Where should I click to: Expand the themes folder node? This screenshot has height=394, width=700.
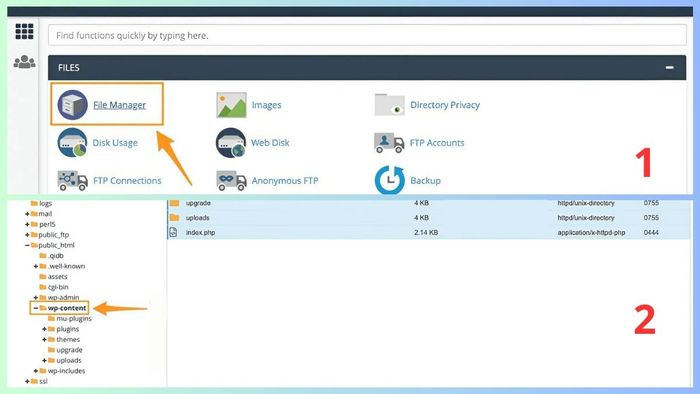coord(44,340)
